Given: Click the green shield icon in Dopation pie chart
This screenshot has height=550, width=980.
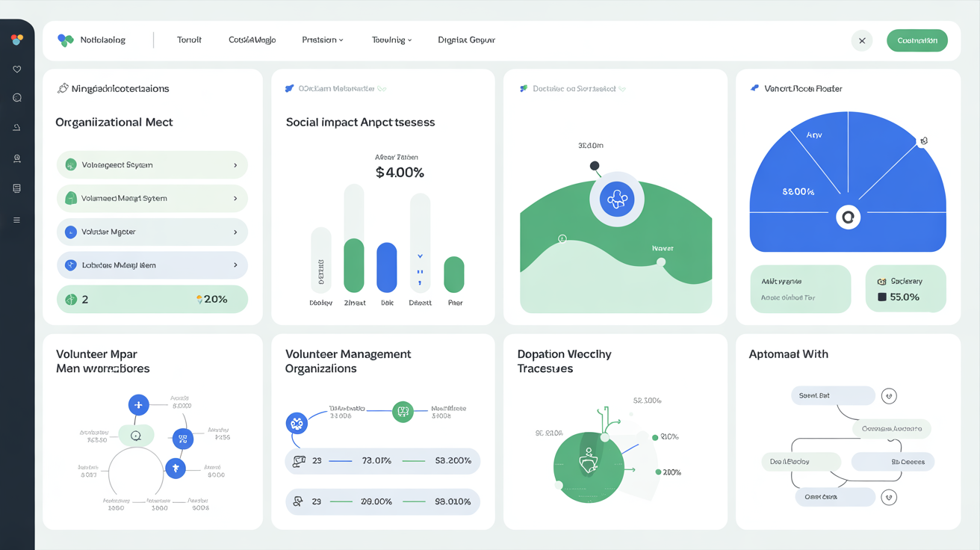Looking at the screenshot, I should (x=589, y=464).
